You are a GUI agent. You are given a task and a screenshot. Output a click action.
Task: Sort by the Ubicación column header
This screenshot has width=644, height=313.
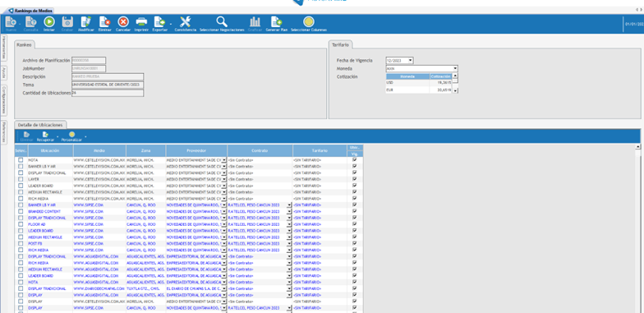tap(50, 151)
